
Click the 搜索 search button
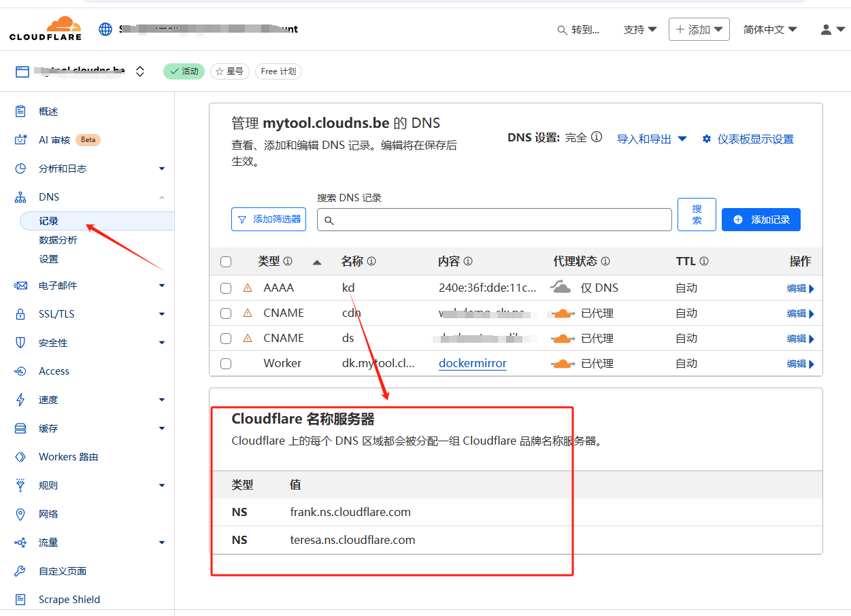pos(697,215)
